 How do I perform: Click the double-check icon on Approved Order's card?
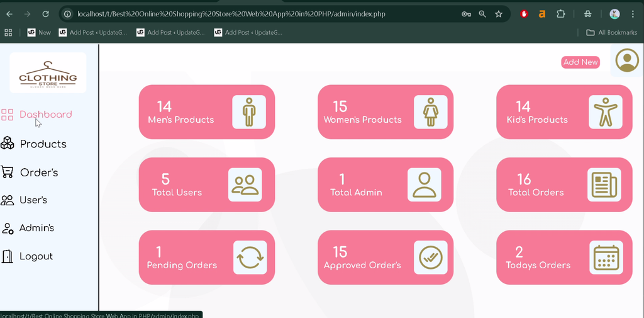point(430,258)
